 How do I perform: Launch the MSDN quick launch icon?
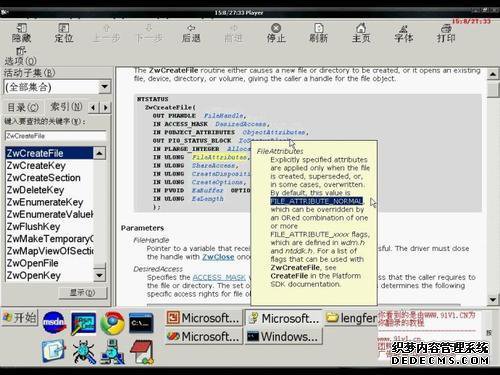tap(54, 323)
